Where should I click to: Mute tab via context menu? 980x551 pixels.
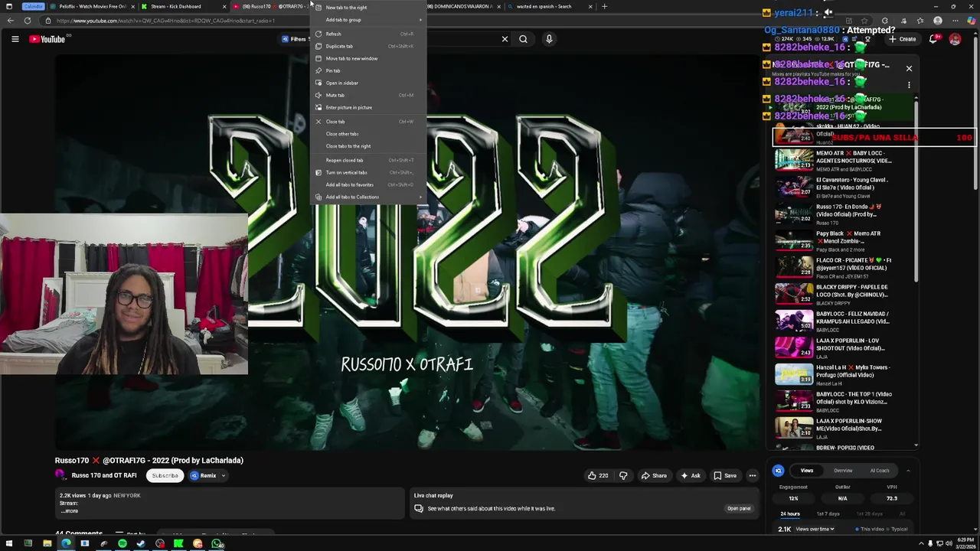[367, 95]
